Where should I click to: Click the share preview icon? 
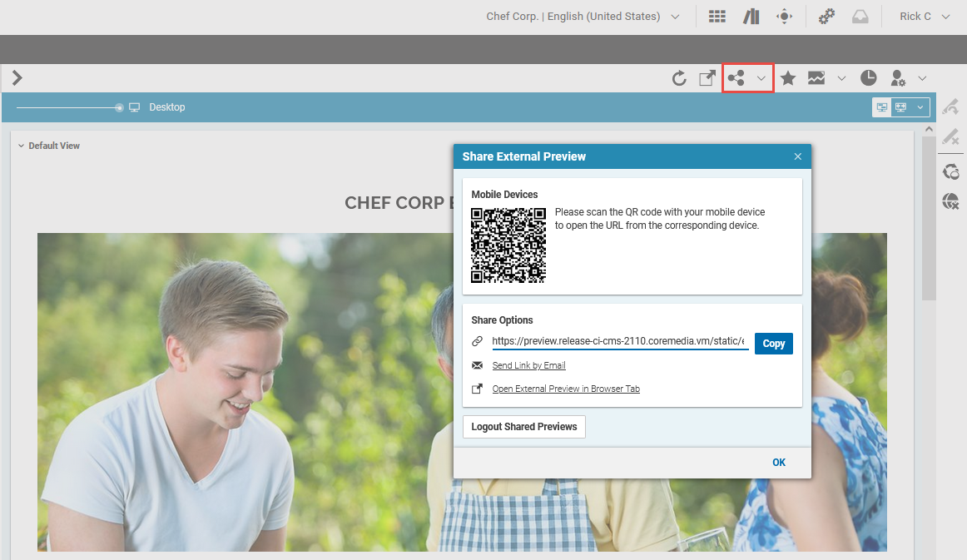736,78
